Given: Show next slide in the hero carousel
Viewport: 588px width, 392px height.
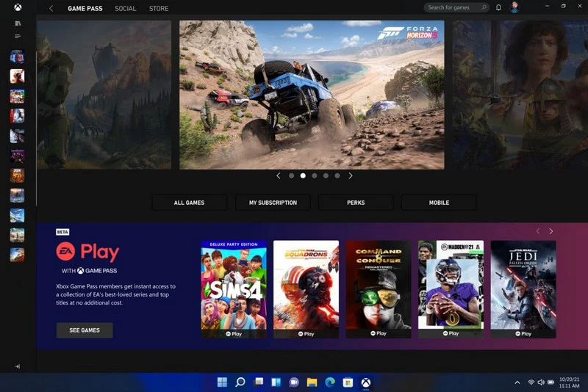Looking at the screenshot, I should click(351, 176).
